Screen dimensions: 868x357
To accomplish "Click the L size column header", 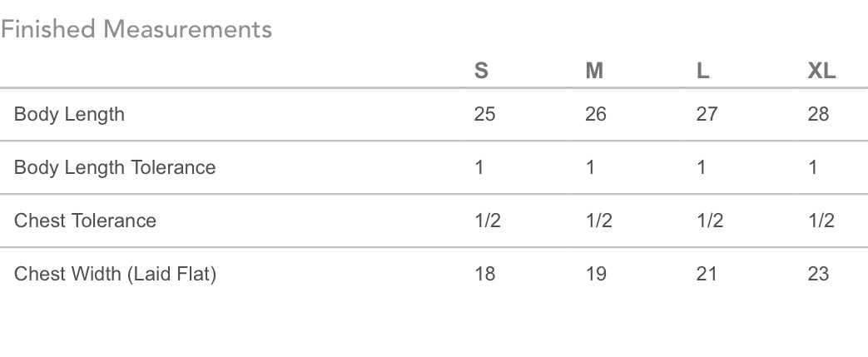I will [x=703, y=72].
